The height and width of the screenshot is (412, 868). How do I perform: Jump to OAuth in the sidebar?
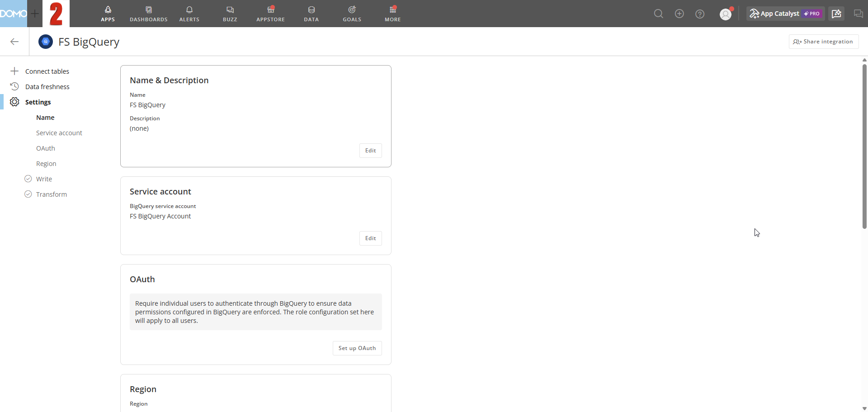(x=46, y=148)
